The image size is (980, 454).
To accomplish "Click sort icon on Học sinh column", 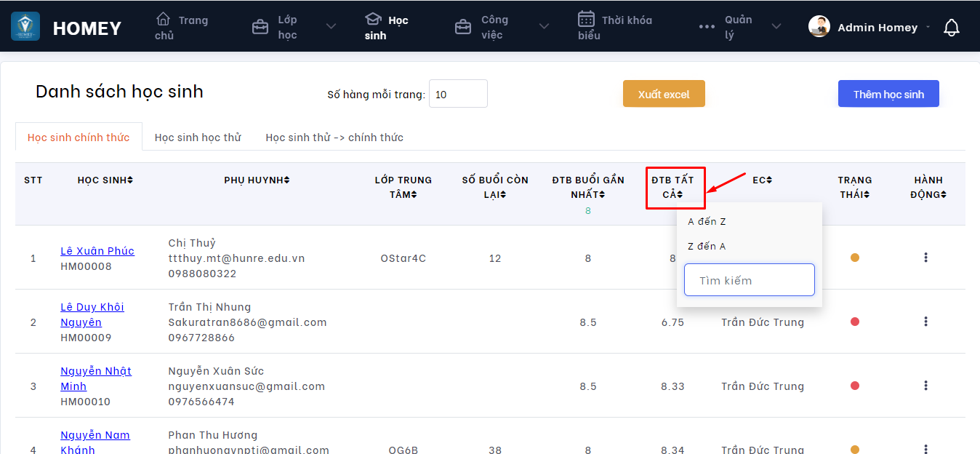I will 130,180.
